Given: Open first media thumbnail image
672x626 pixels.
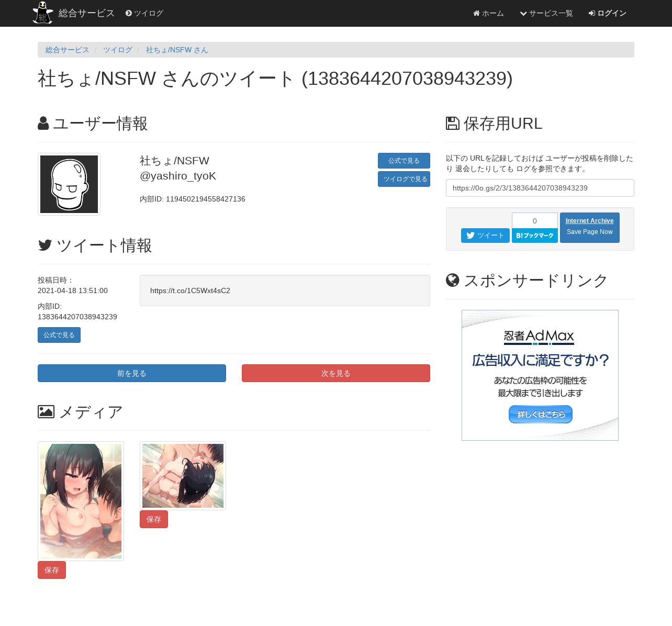Looking at the screenshot, I should tap(81, 501).
